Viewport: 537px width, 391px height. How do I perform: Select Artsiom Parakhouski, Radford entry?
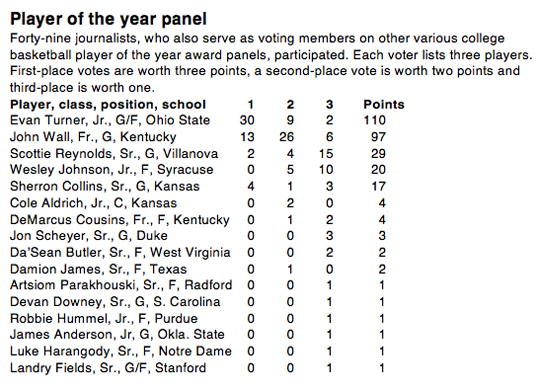pyautogui.click(x=121, y=285)
